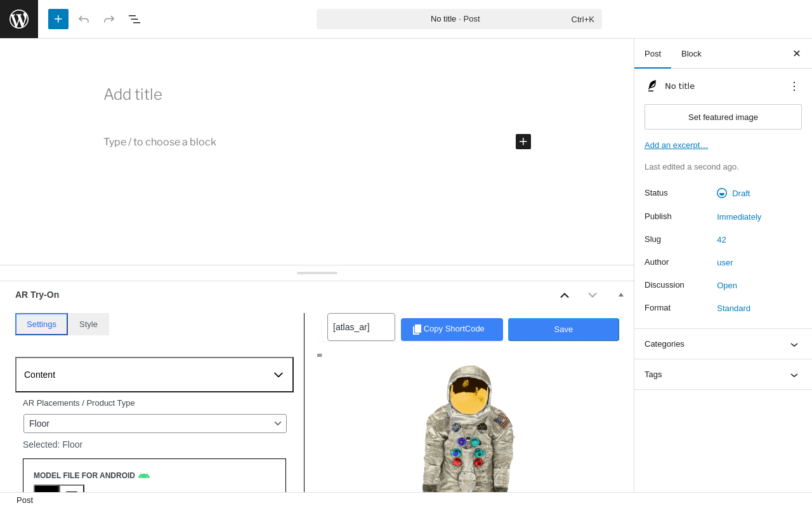
Task: Toggle the AR Try-On panel collapse triangle
Action: (621, 295)
